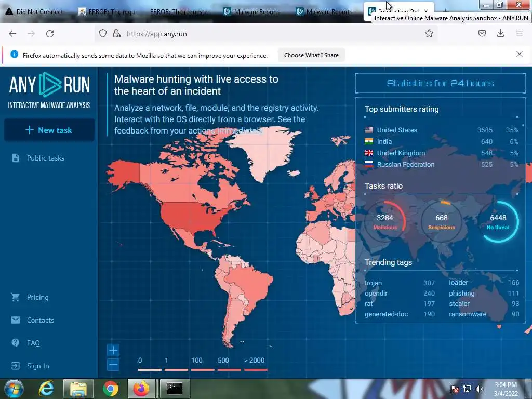532x399 pixels.
Task: Open the FAQ page
Action: 33,343
